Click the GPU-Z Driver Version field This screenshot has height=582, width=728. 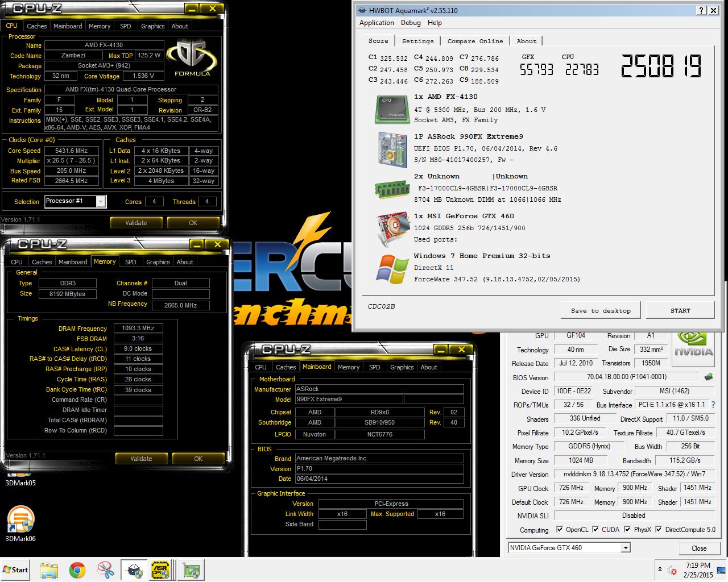click(x=634, y=474)
